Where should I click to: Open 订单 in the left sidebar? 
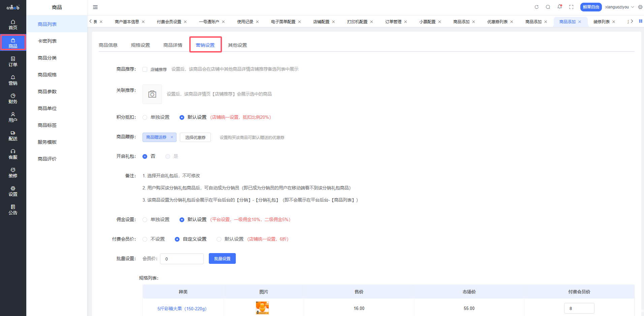(13, 62)
